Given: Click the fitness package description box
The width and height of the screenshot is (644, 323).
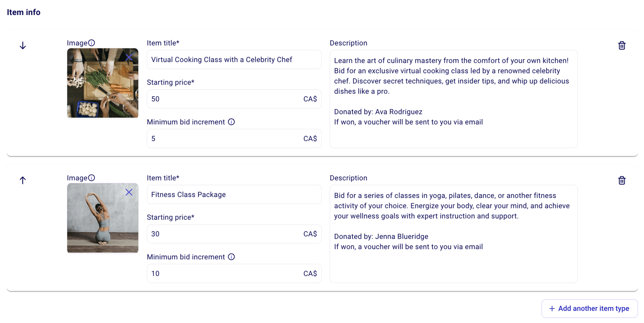Looking at the screenshot, I should (x=453, y=234).
